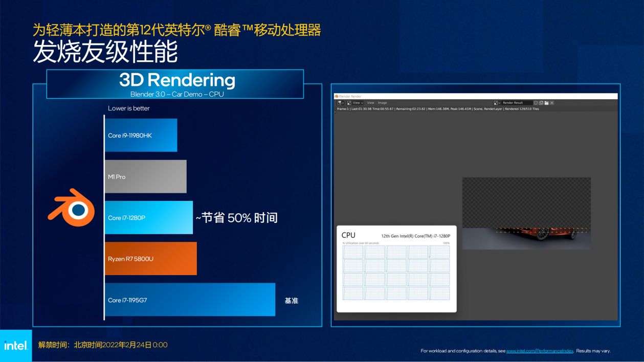Open the editor type dropdown in Blender Render
Screen dimensions: 644x362
click(340, 103)
